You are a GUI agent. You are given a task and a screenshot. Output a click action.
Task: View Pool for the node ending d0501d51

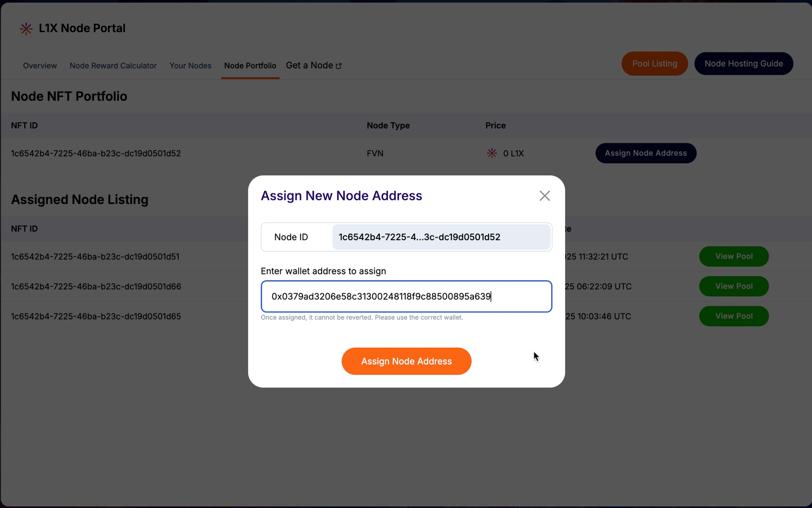coord(734,256)
